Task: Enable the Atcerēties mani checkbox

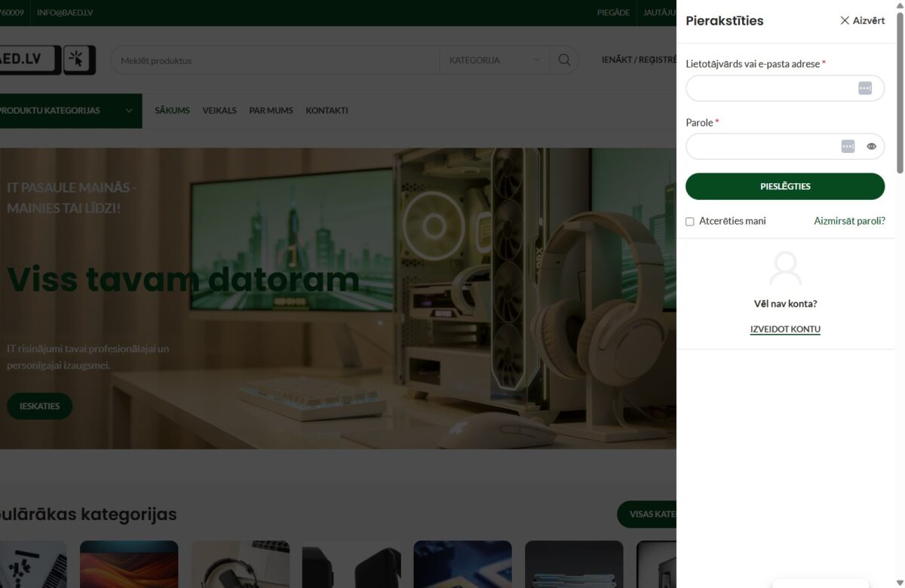Action: [689, 222]
